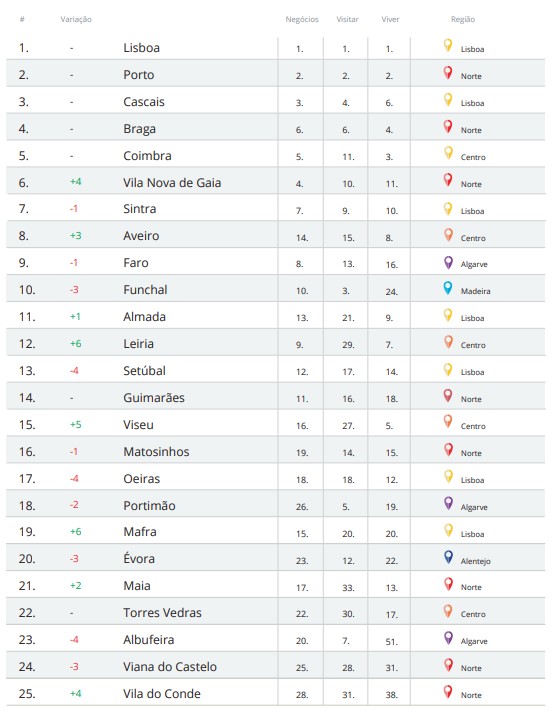The image size is (555, 717).
Task: Click the Variação column header
Action: [x=76, y=19]
